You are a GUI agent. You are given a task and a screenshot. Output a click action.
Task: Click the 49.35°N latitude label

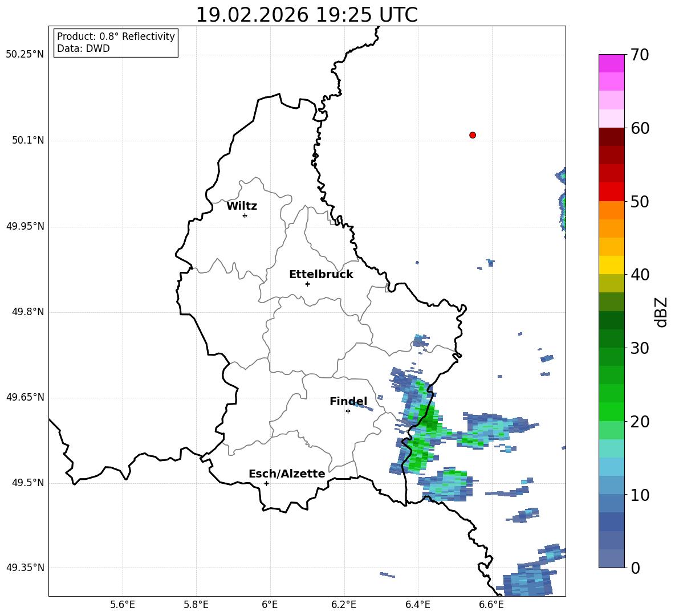click(25, 568)
